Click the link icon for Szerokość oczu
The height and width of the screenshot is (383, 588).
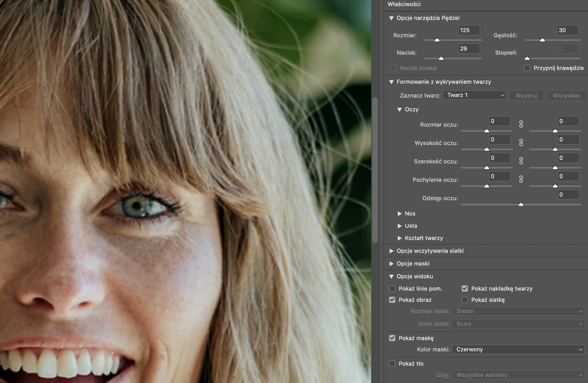(521, 161)
